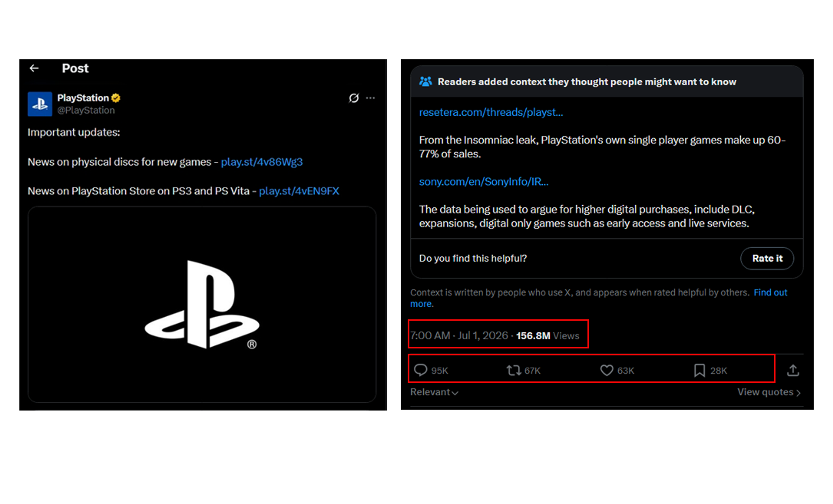Click 'Do you find this helpful?' text
833x504 pixels.
click(473, 258)
